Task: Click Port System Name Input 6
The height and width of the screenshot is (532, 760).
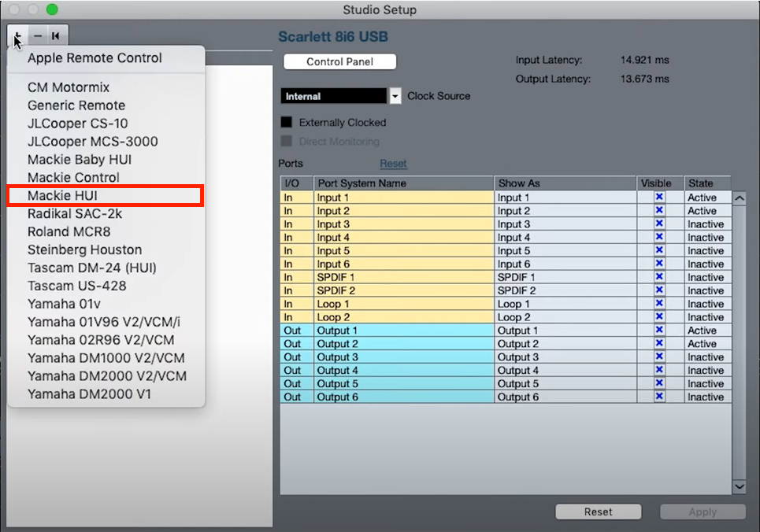Action: [x=403, y=264]
